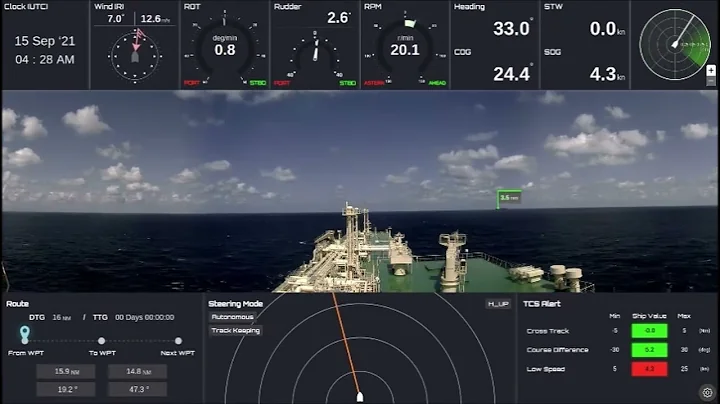The width and height of the screenshot is (720, 404).
Task: Click the 15.9 NM distance field
Action: [66, 371]
